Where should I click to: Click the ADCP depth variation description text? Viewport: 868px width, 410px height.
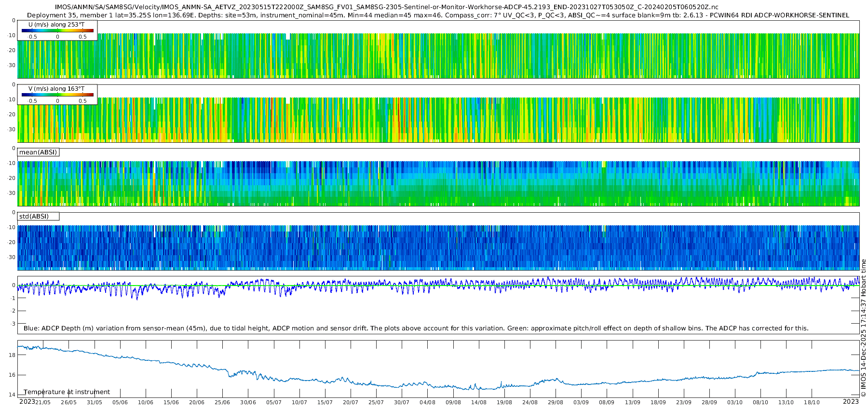click(416, 328)
